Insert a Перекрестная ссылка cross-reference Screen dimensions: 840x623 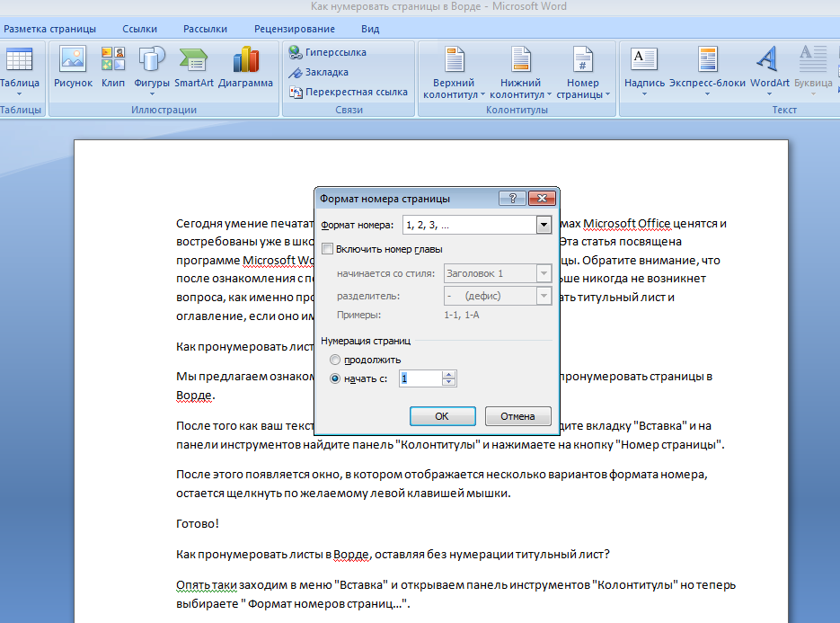[x=349, y=92]
